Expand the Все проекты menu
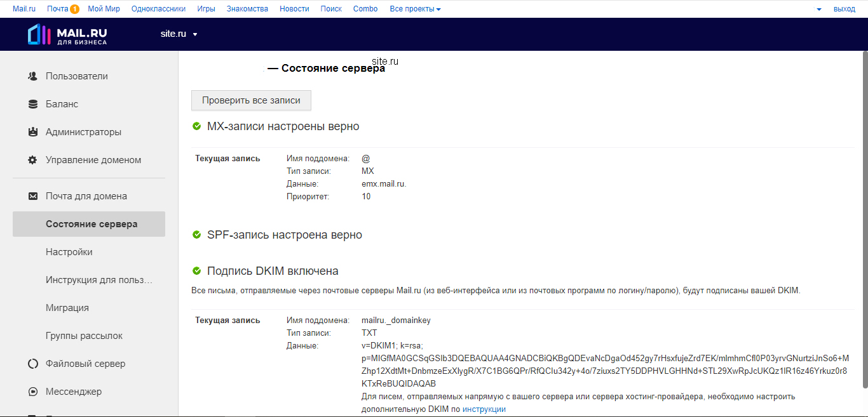The width and height of the screenshot is (868, 417). tap(415, 9)
